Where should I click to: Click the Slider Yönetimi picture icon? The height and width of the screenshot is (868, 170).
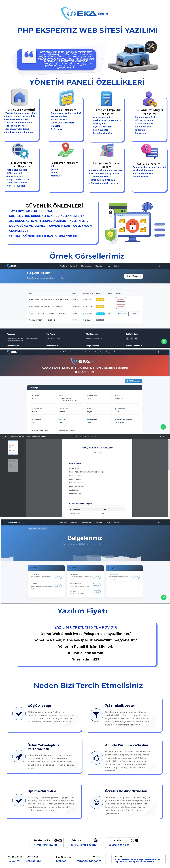[x=66, y=98]
